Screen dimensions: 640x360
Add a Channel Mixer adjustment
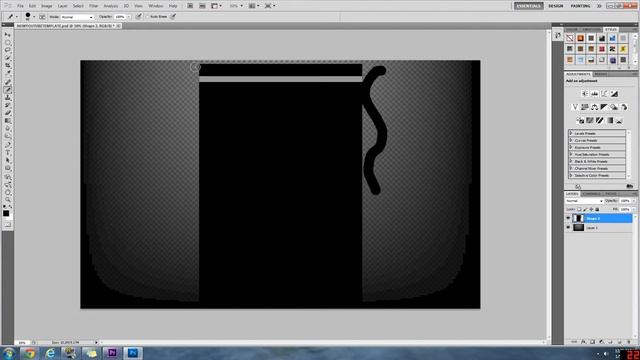[624, 107]
